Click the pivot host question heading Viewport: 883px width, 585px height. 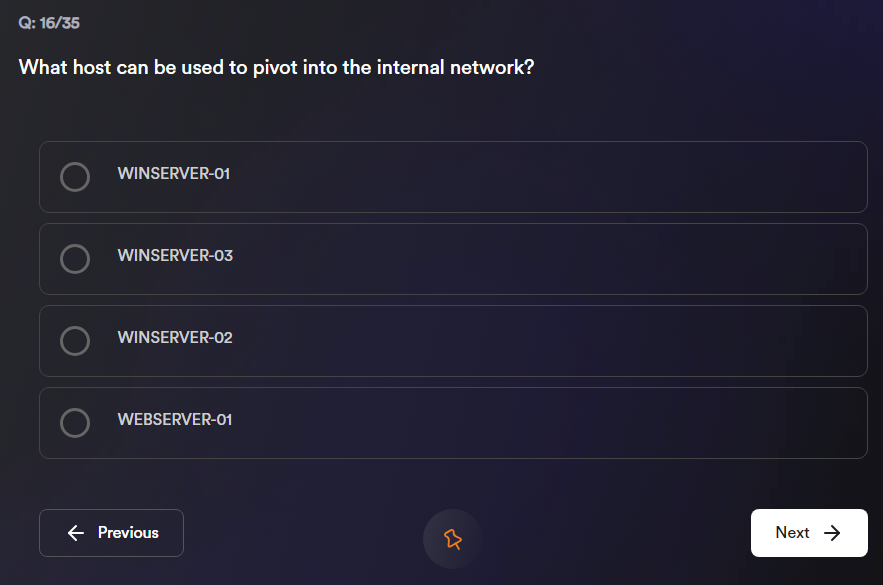point(276,68)
